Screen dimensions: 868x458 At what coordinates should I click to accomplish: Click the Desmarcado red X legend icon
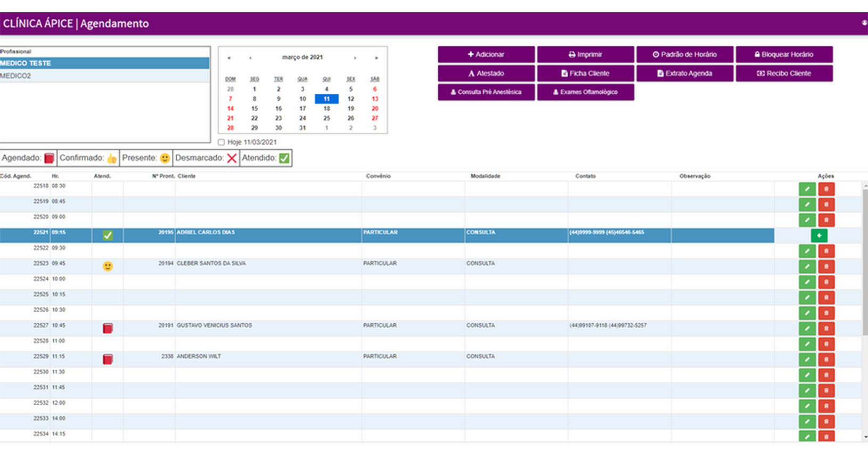tap(232, 158)
